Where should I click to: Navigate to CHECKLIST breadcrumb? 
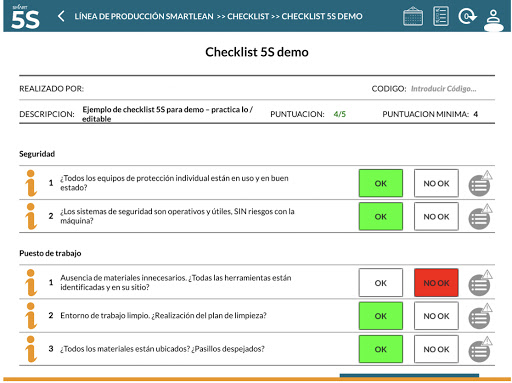click(x=248, y=16)
